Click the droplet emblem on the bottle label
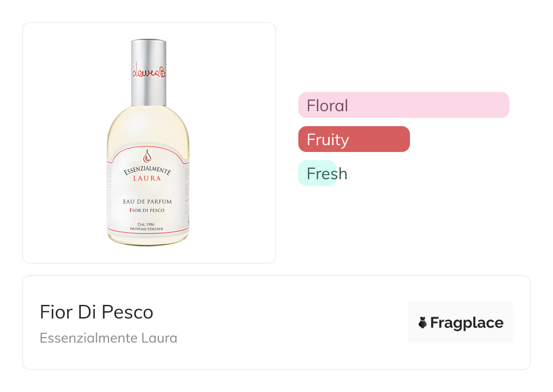Screen dimensions: 553x392 click(147, 156)
